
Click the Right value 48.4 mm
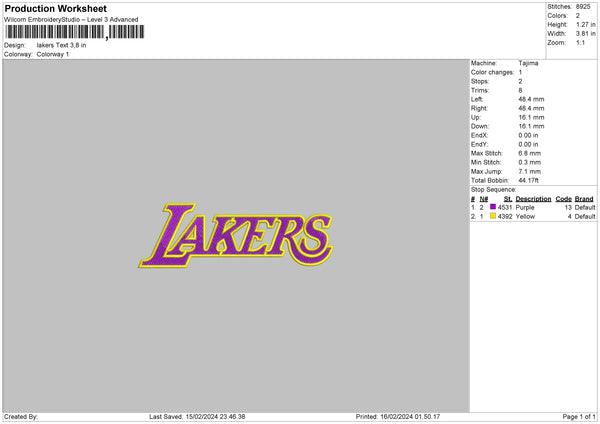(x=532, y=108)
